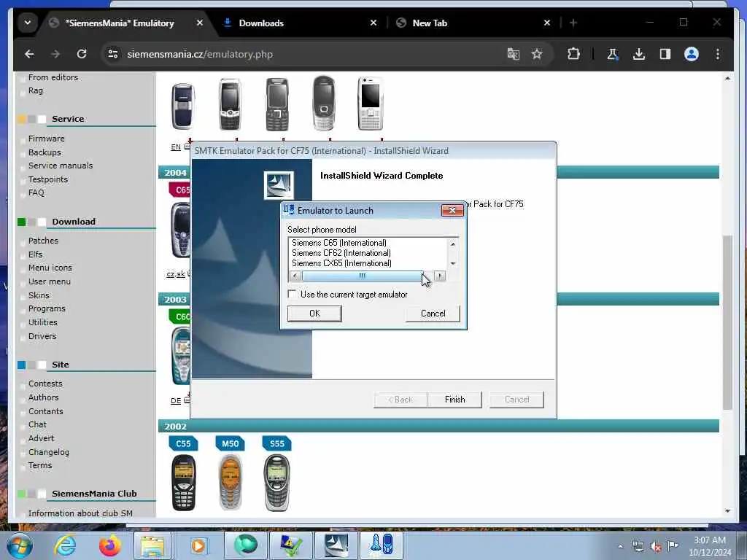Click the phone list scroll-down arrow
The height and width of the screenshot is (560, 747).
tap(453, 263)
